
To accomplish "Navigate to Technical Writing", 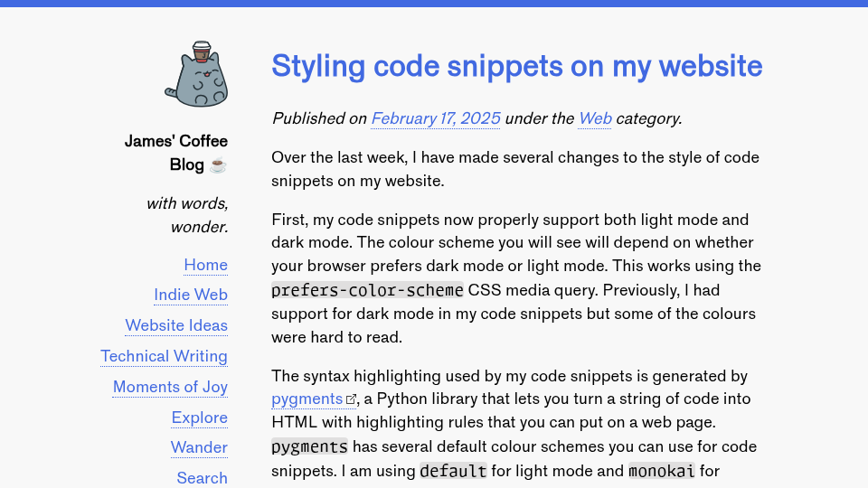I will pyautogui.click(x=164, y=356).
